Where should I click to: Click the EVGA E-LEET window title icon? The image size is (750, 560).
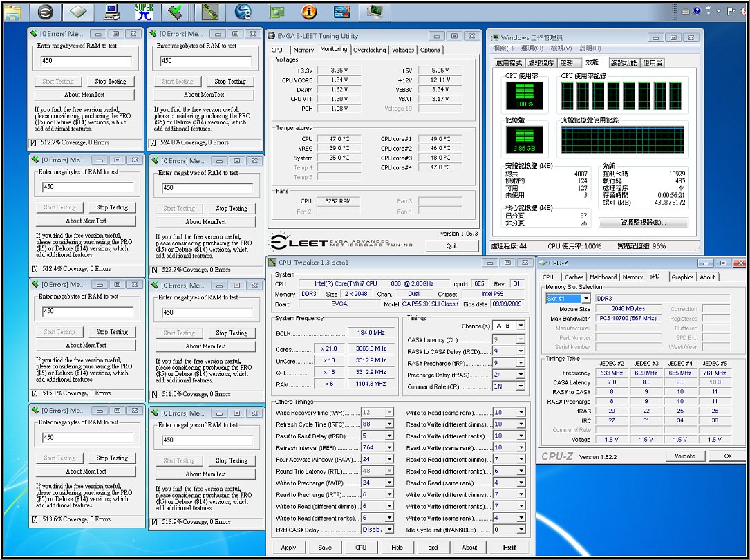pos(271,36)
